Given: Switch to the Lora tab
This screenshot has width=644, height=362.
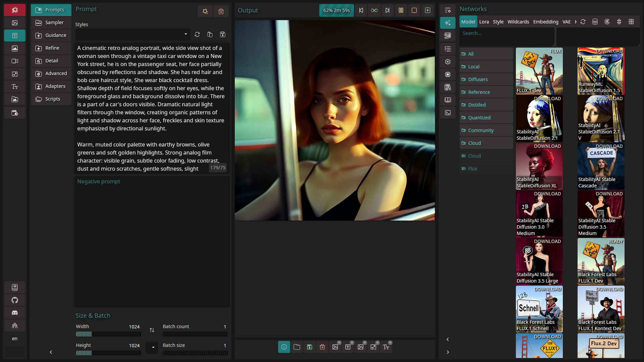Looking at the screenshot, I should pos(484,22).
